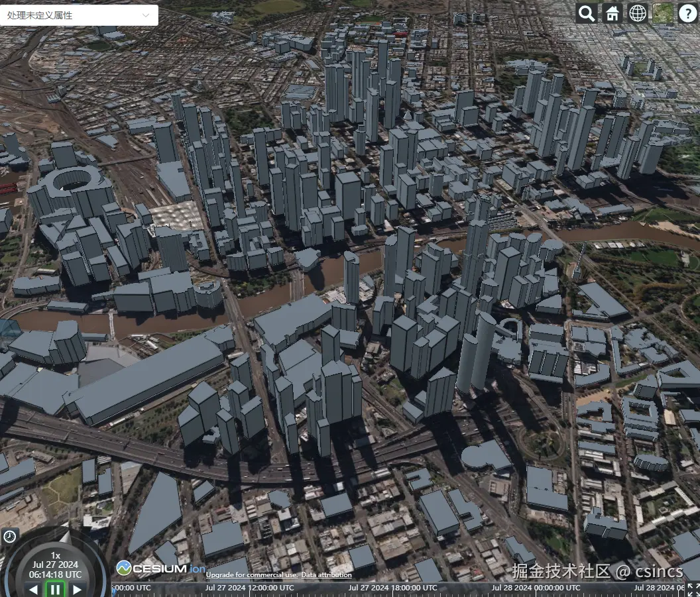This screenshot has width=700, height=597.
Task: Open the scene mode globe picker
Action: (x=638, y=13)
